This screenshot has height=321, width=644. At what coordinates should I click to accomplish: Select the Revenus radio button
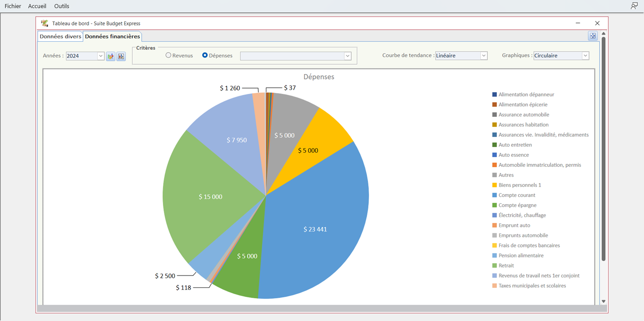[168, 56]
